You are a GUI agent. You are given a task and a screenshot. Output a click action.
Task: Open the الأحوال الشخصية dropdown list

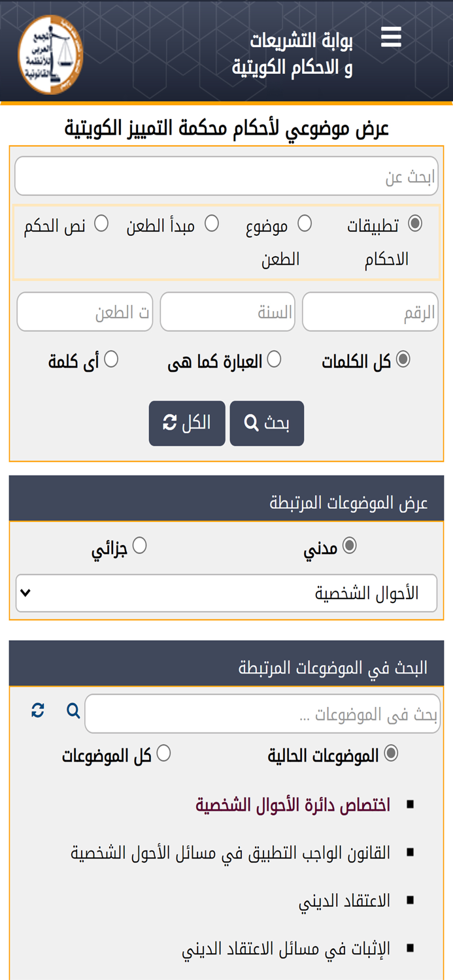point(226,591)
